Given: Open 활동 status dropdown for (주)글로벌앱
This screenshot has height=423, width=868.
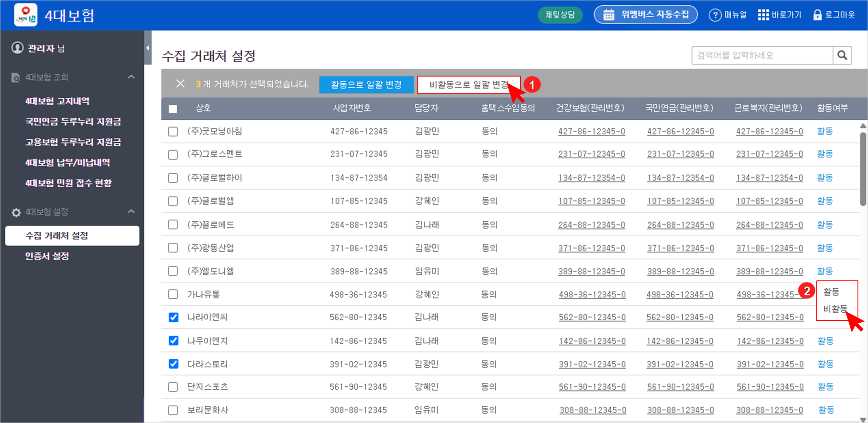Looking at the screenshot, I should (825, 201).
